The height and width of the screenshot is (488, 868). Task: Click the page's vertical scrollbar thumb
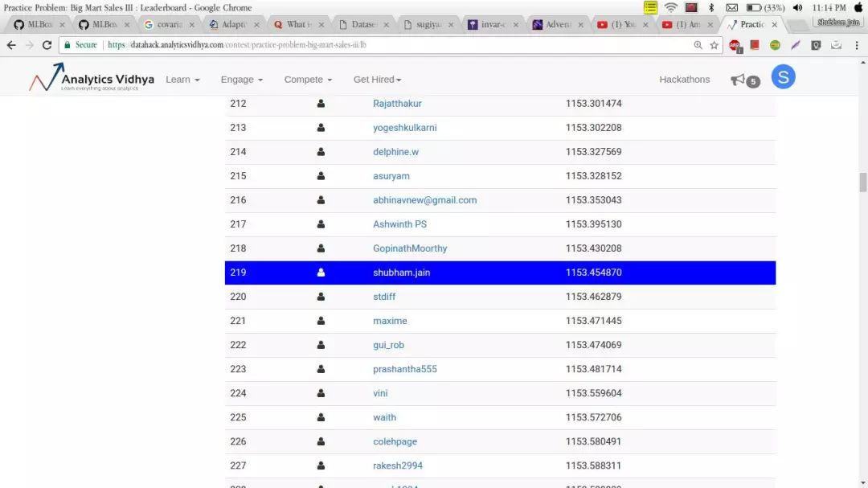863,182
